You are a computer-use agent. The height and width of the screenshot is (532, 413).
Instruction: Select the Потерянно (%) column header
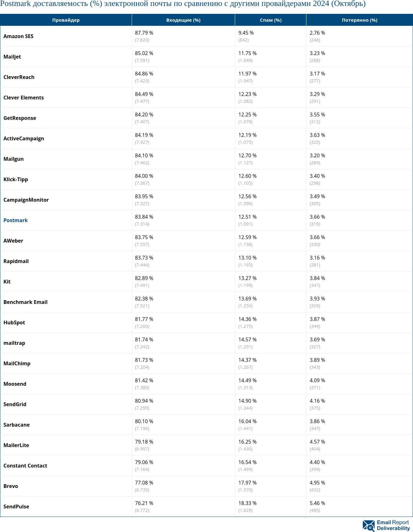point(360,20)
